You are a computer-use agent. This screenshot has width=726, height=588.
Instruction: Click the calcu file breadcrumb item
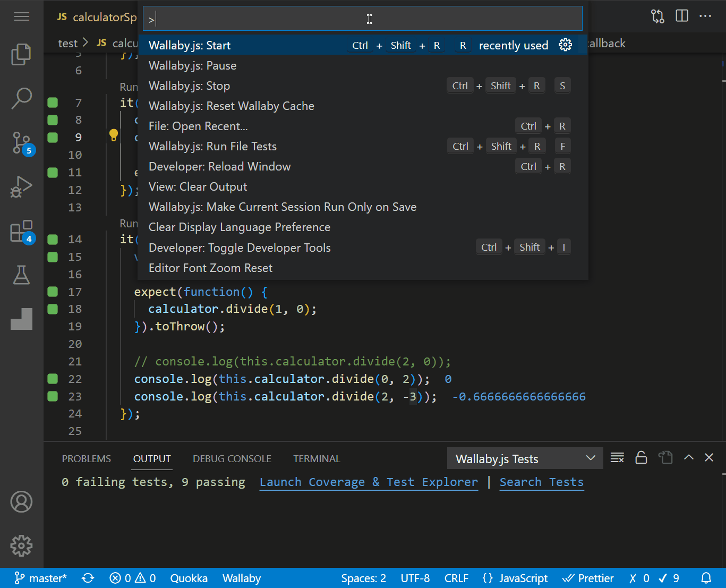(118, 43)
